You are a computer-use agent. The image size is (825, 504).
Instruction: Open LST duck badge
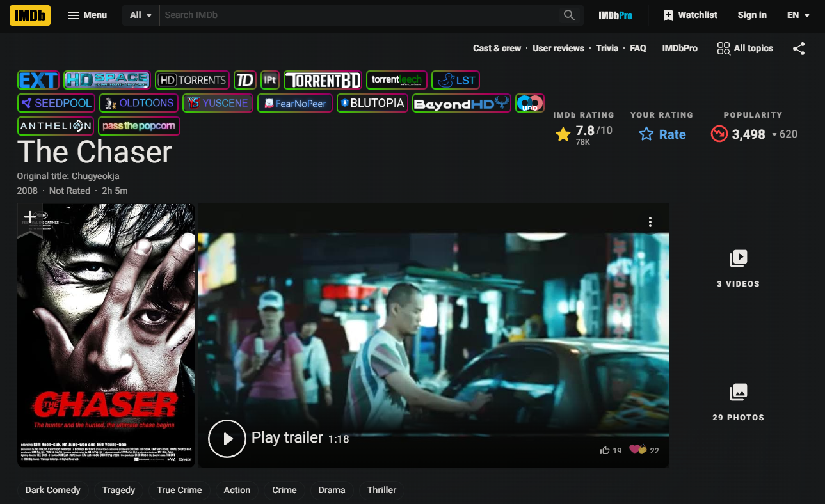(456, 80)
